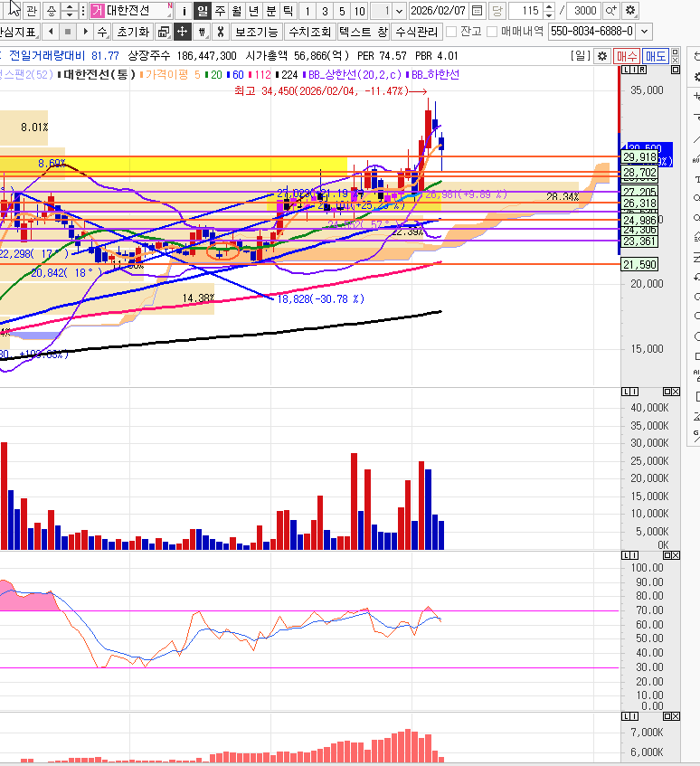This screenshot has height=766, width=700.
Task: Click the chart settings gear beside [일]
Action: pyautogui.click(x=603, y=56)
